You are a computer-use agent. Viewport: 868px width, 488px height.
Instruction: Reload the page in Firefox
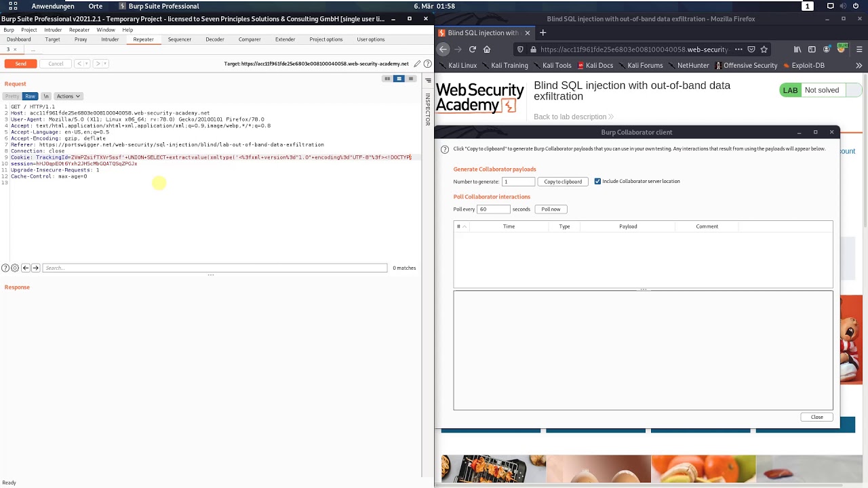[x=473, y=49]
